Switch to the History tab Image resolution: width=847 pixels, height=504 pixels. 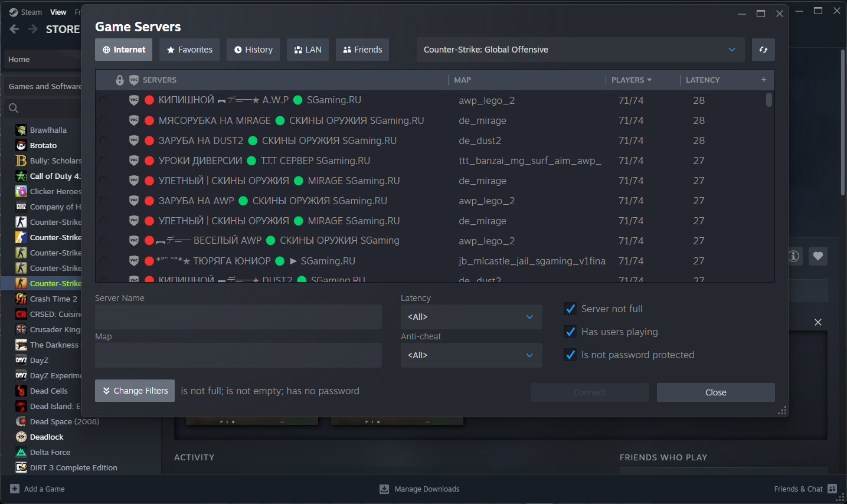coord(253,50)
